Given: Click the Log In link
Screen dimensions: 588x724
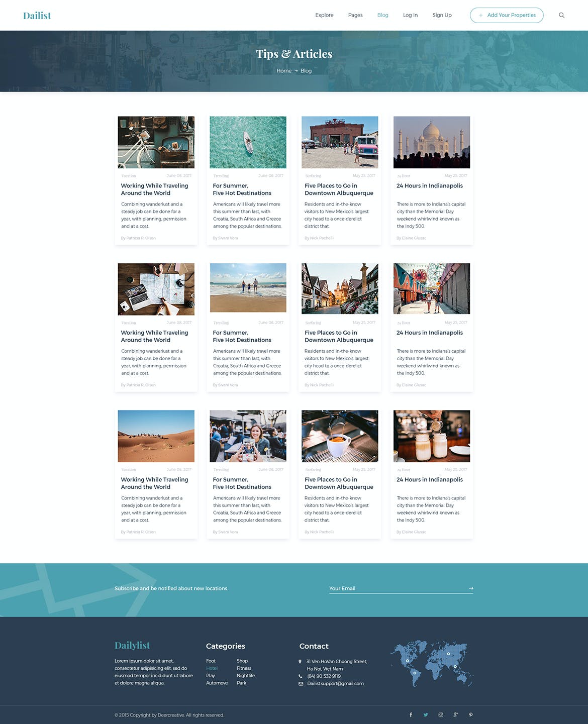Looking at the screenshot, I should click(x=410, y=15).
